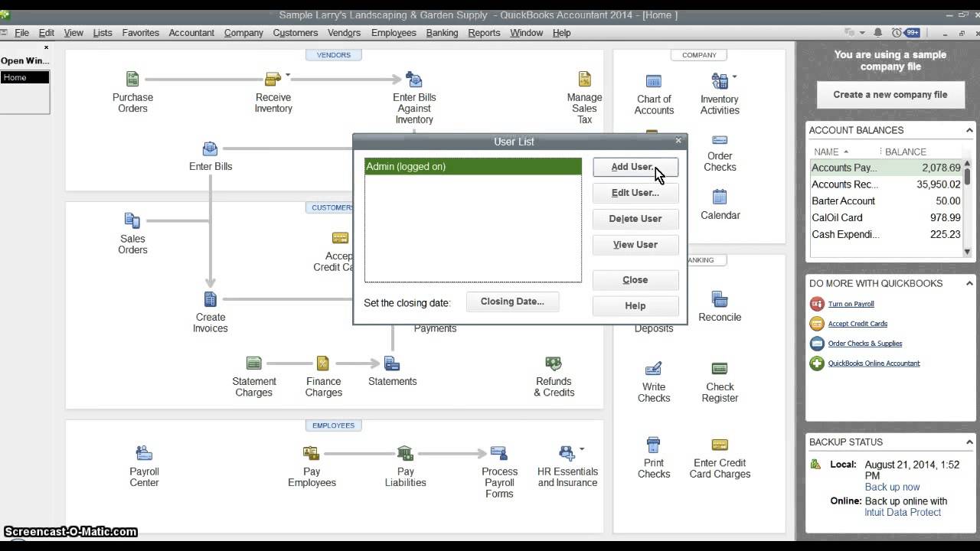The height and width of the screenshot is (551, 980).
Task: Click the Reconcile icon
Action: pyautogui.click(x=719, y=298)
